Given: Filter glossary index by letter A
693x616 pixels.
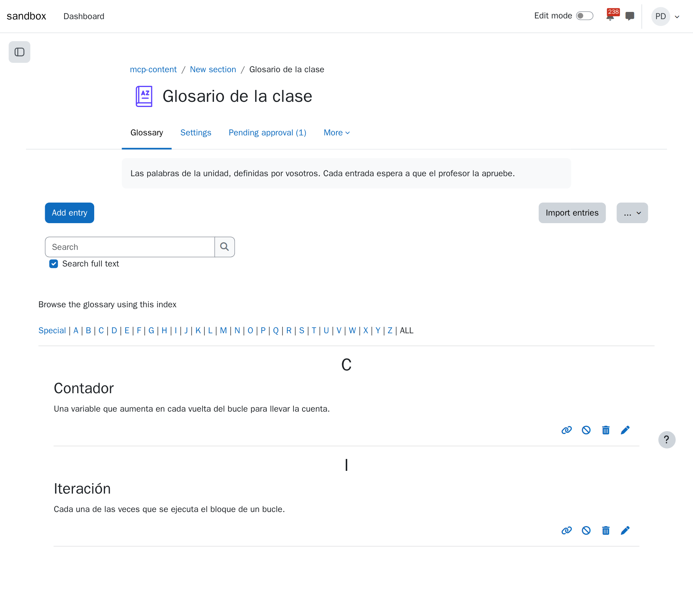Looking at the screenshot, I should [76, 331].
